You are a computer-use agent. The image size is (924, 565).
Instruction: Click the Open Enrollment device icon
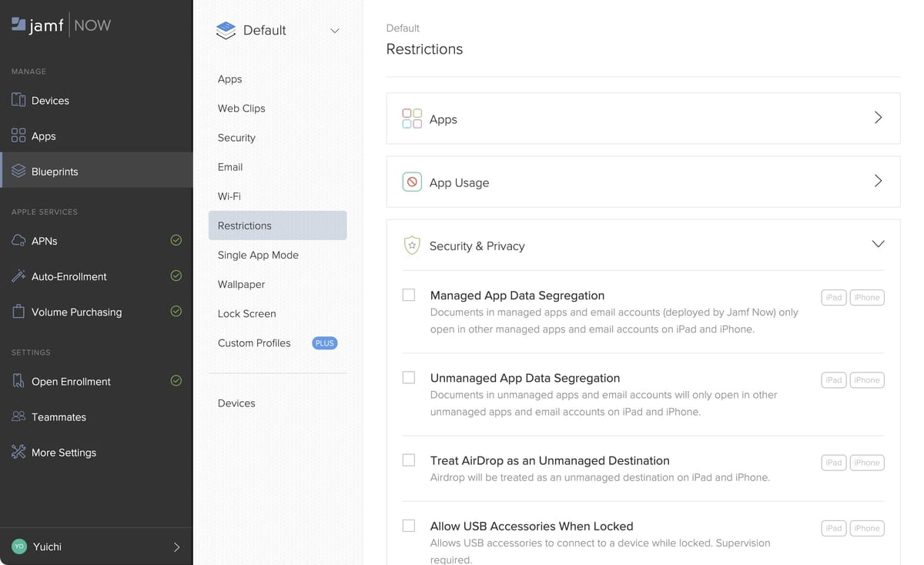pyautogui.click(x=18, y=381)
